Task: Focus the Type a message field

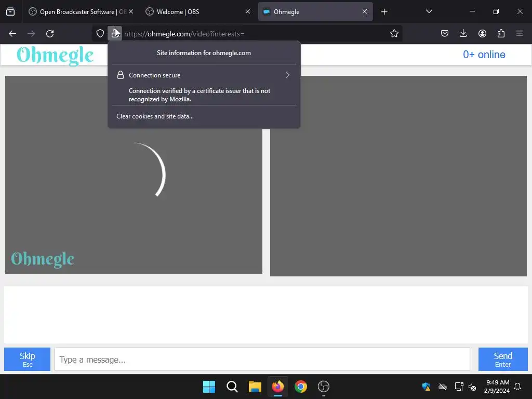Action: click(x=262, y=360)
